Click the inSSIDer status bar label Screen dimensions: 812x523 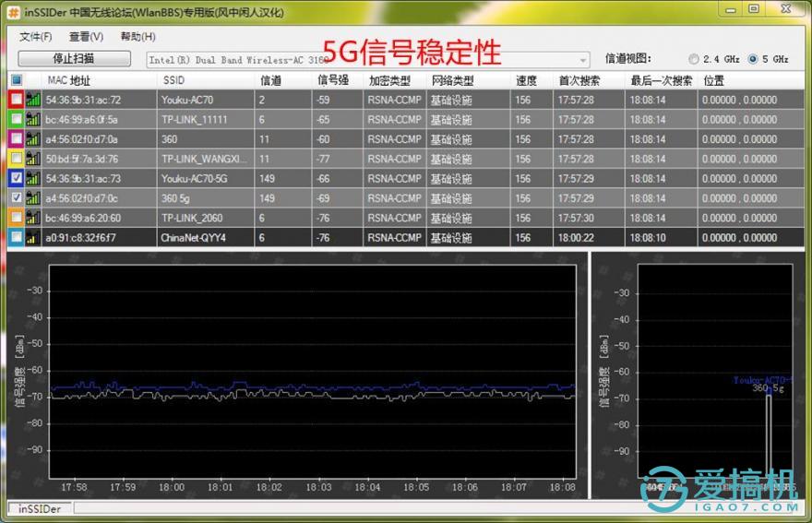[x=40, y=508]
